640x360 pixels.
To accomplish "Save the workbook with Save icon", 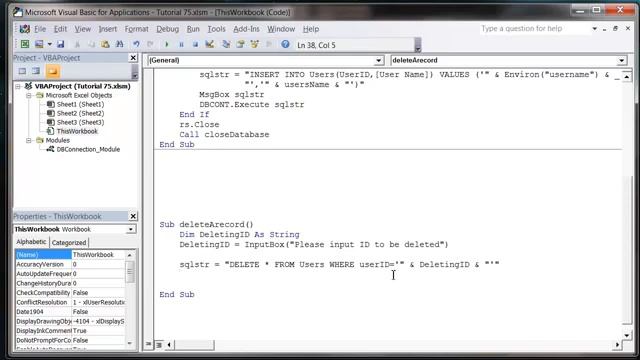I will (60, 44).
